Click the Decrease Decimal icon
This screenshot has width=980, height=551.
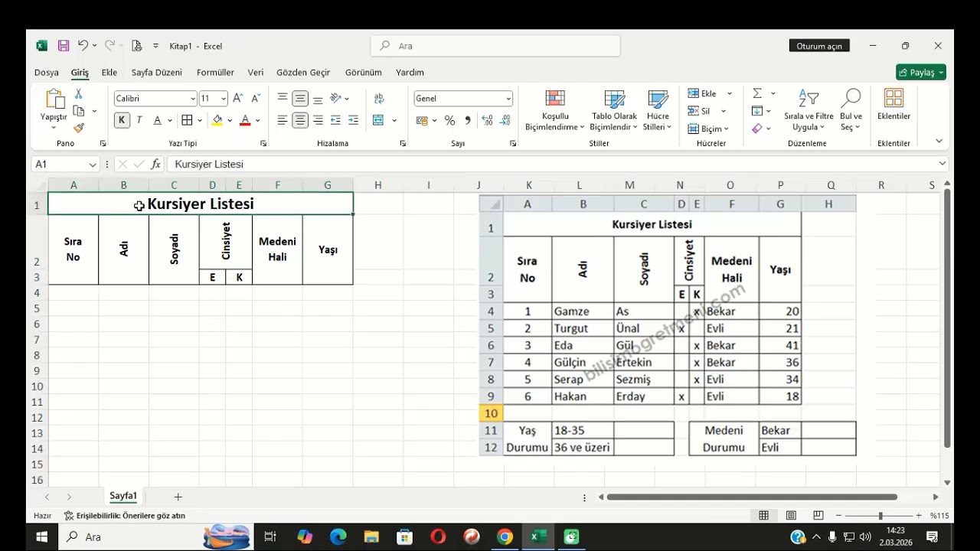pyautogui.click(x=505, y=120)
